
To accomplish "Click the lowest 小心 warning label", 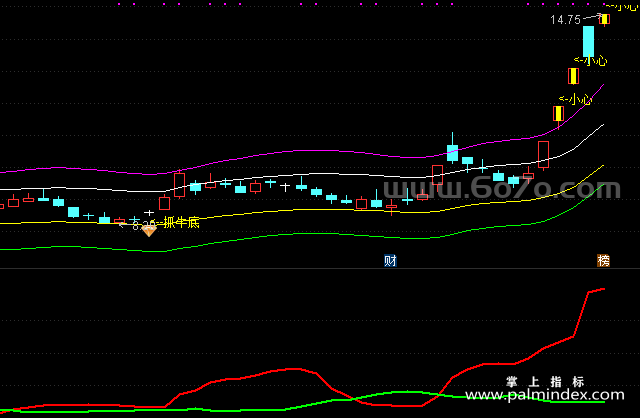I will pos(576,99).
